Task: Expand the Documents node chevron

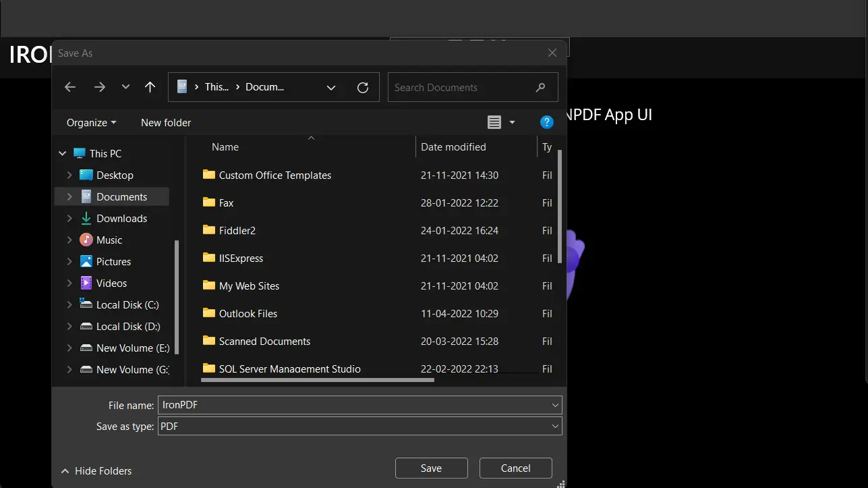Action: tap(69, 196)
